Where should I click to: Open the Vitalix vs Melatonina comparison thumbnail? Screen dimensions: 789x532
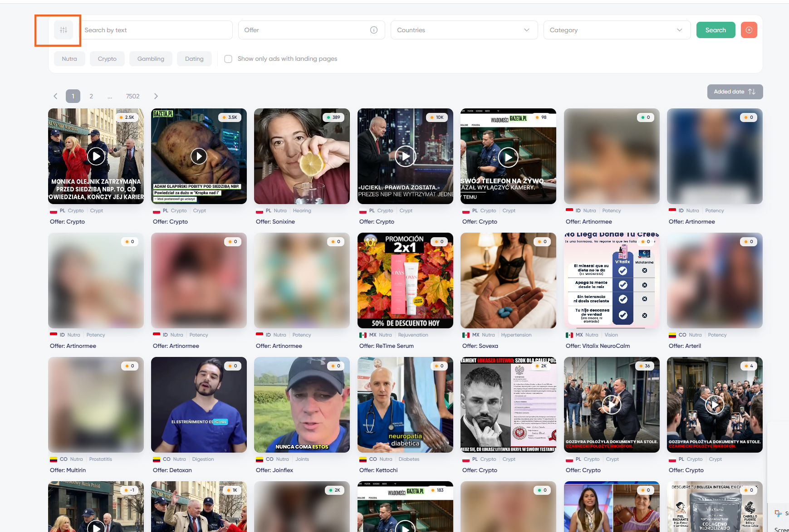[x=612, y=280]
